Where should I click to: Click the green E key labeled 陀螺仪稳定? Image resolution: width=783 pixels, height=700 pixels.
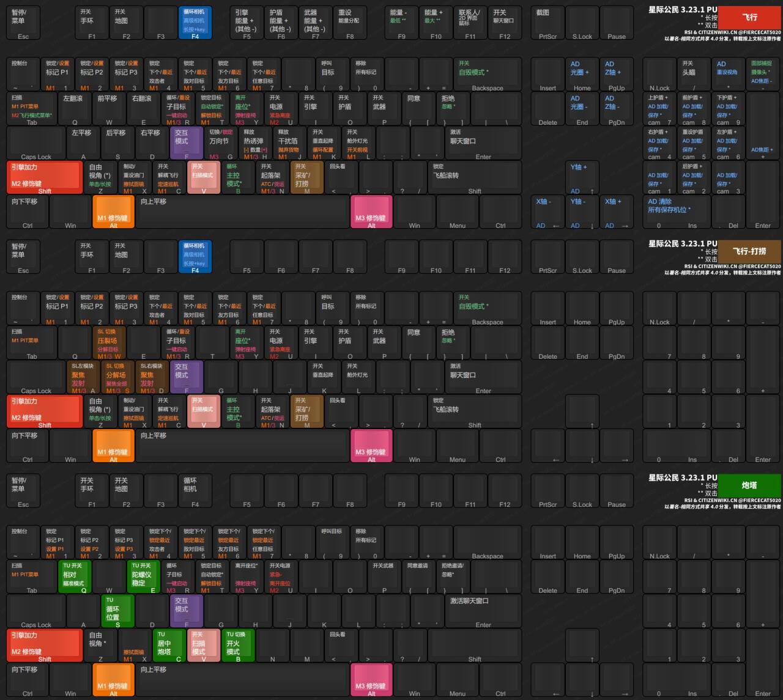pyautogui.click(x=144, y=577)
